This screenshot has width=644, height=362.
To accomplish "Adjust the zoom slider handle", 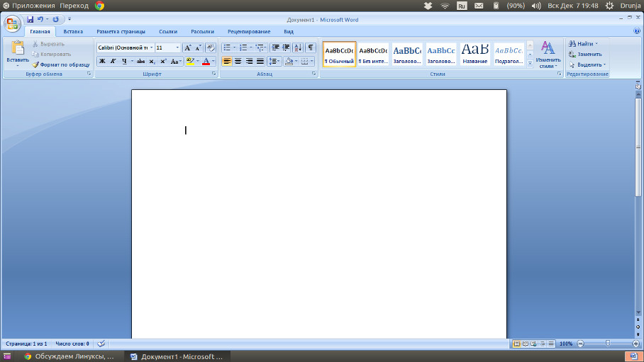I will tap(608, 344).
